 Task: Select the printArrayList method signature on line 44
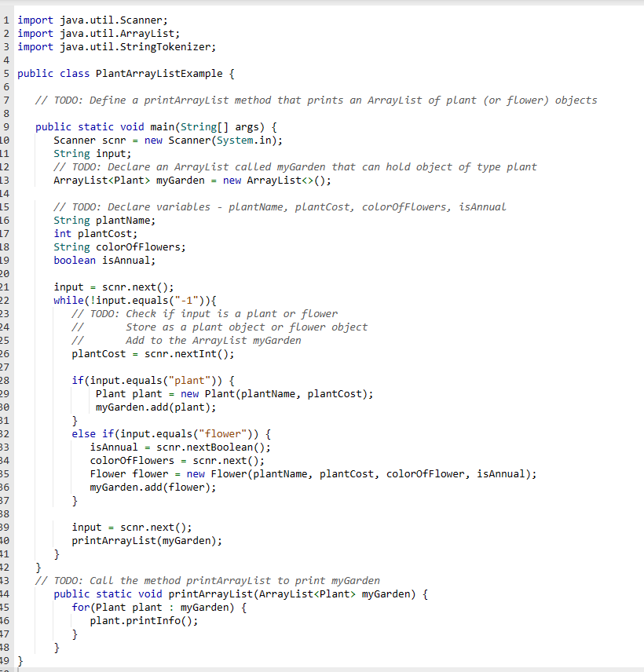point(236,593)
